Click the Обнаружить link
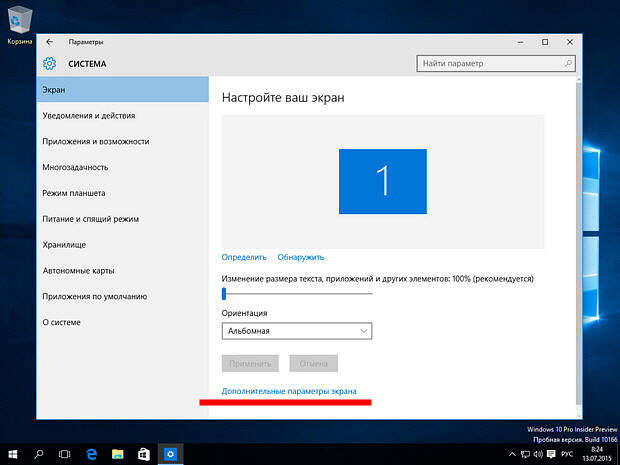 (x=301, y=257)
